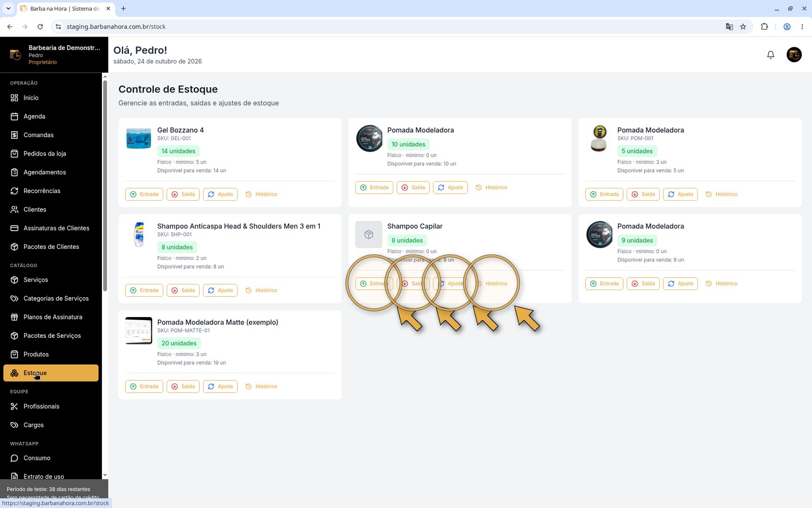Click the Gel Bozzano 4 product thumbnail
This screenshot has width=812, height=508.
tap(139, 138)
